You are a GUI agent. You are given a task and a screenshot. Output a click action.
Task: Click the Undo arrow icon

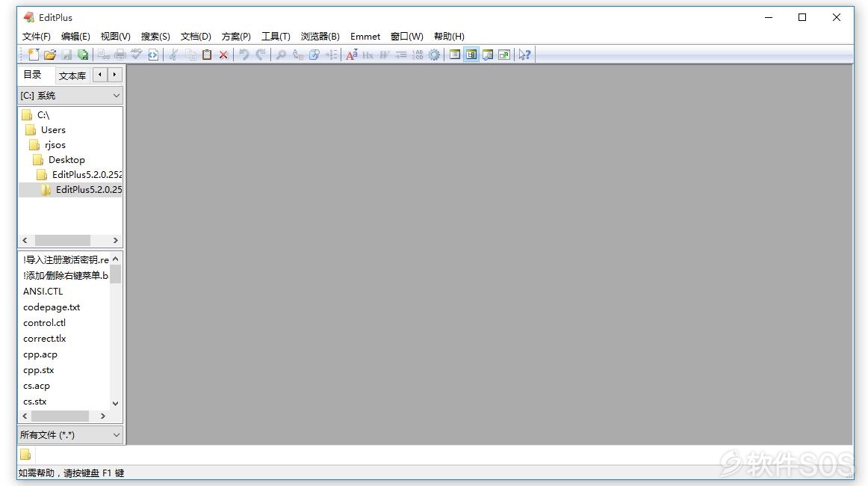click(x=244, y=55)
